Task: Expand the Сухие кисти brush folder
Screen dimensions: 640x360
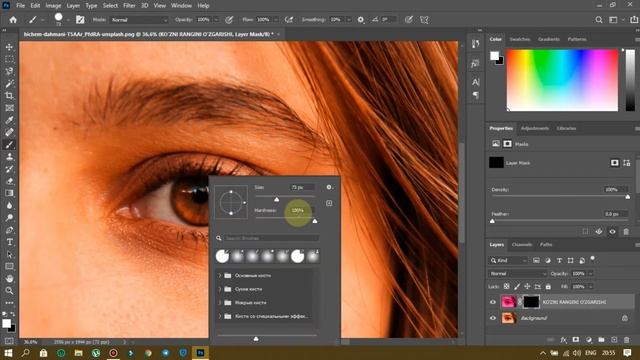Action: (x=220, y=289)
